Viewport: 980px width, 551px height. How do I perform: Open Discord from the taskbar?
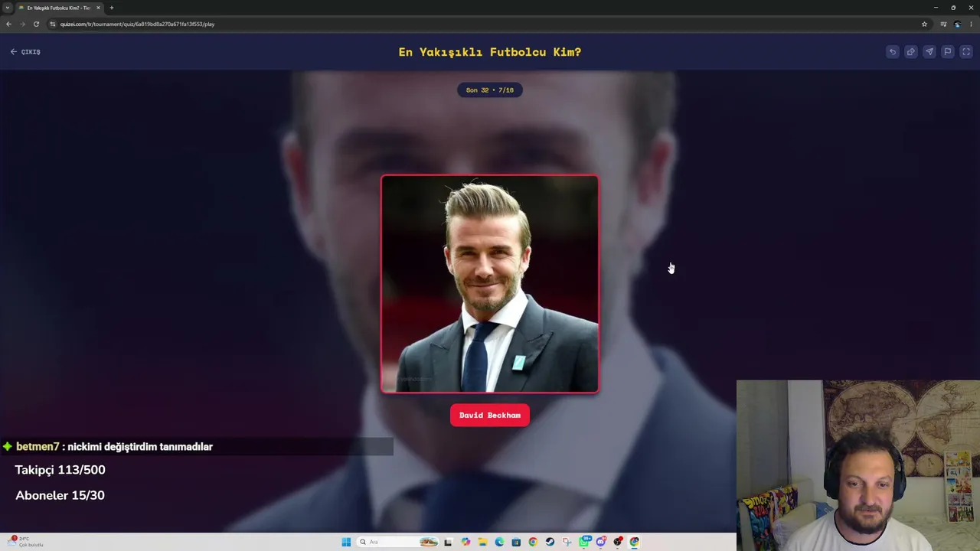pos(601,542)
